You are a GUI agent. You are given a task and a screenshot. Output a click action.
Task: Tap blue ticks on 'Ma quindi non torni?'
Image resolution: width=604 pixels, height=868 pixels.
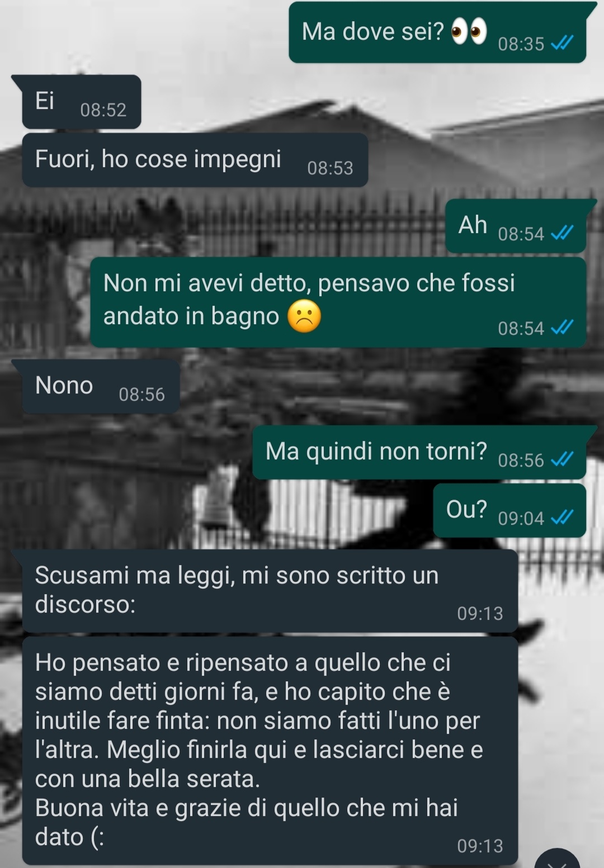click(x=562, y=459)
